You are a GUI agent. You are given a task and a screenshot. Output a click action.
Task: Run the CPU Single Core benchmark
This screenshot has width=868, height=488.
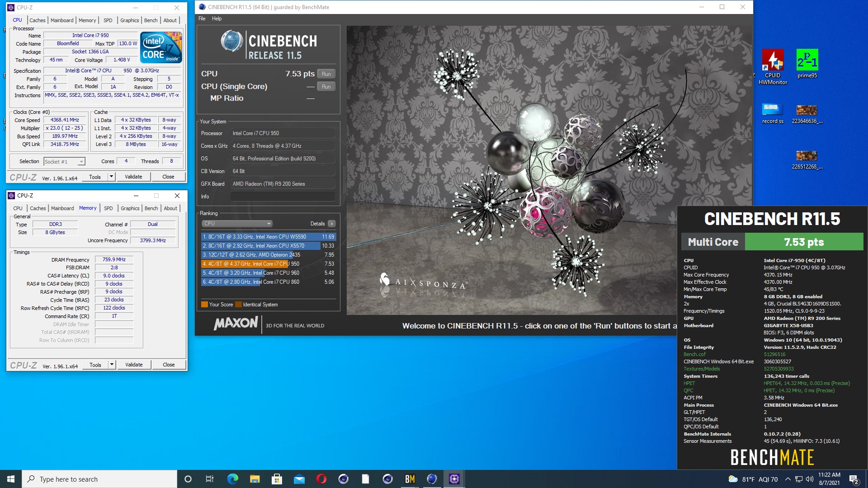click(x=326, y=87)
